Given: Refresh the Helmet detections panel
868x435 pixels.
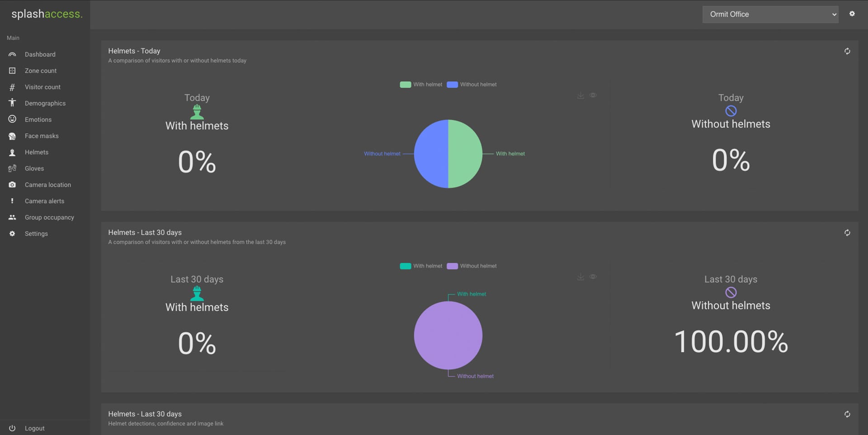Looking at the screenshot, I should point(847,414).
